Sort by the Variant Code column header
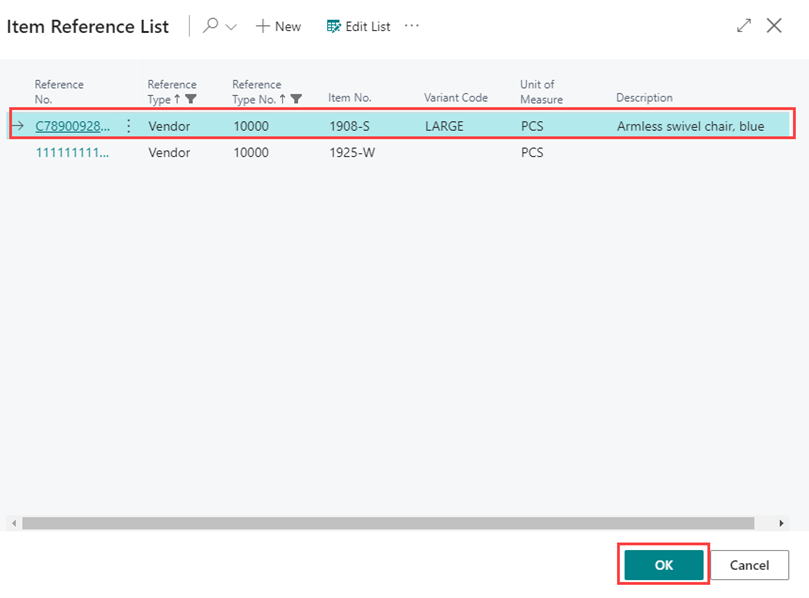809x598 pixels. click(456, 98)
